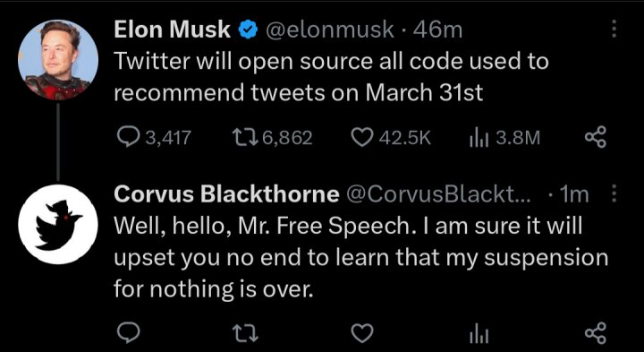Open more options on Corvus Blackthorne's reply
Viewport: 644px width, 352px height.
click(614, 193)
